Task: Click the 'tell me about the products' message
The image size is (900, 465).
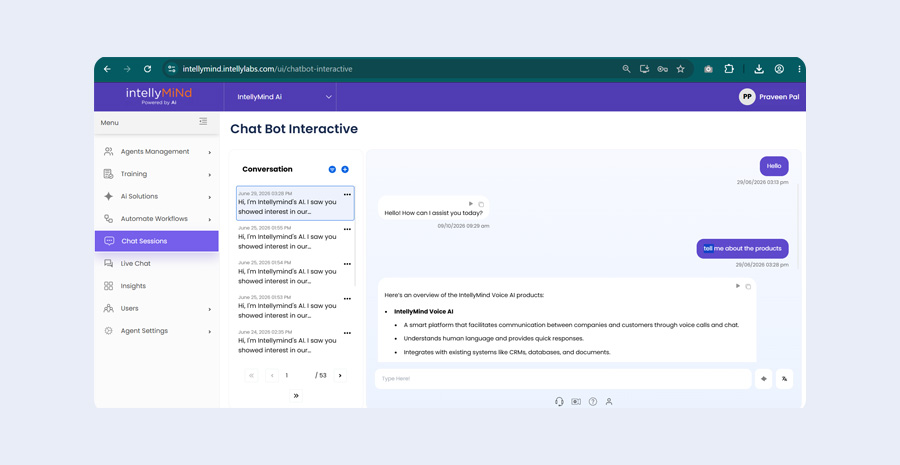Action: 742,249
